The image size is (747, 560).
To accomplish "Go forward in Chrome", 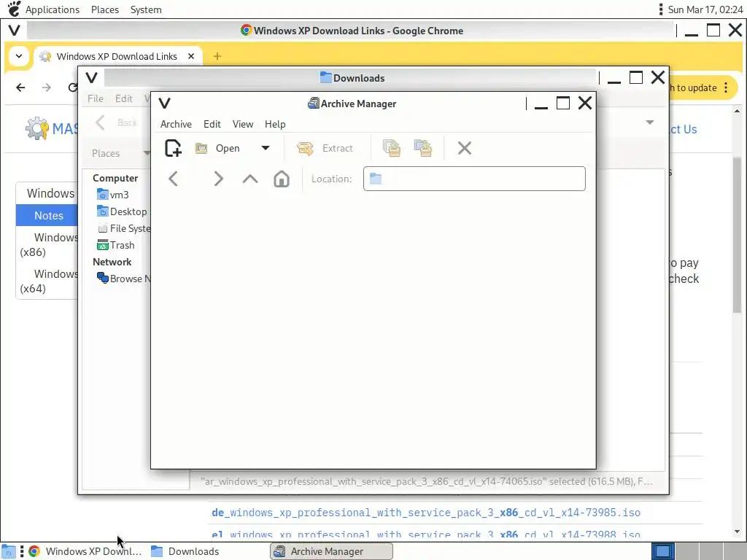I will pos(46,87).
